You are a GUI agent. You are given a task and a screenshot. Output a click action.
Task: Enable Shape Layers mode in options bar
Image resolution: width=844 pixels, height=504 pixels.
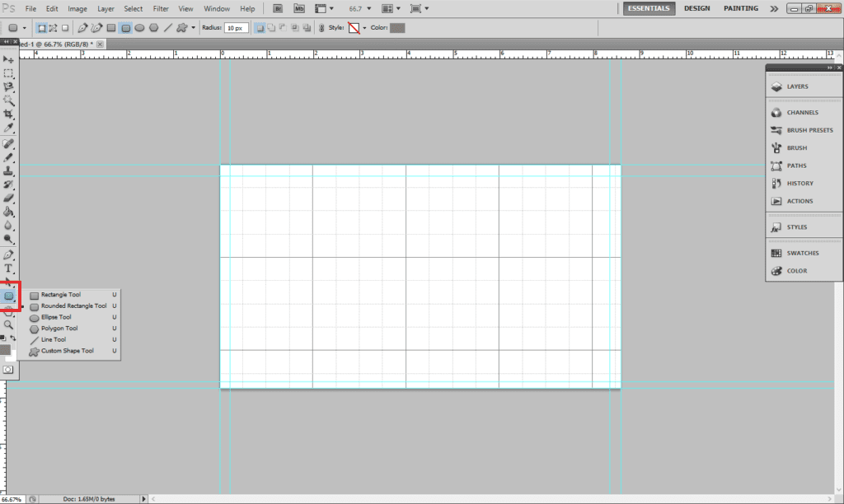click(42, 27)
